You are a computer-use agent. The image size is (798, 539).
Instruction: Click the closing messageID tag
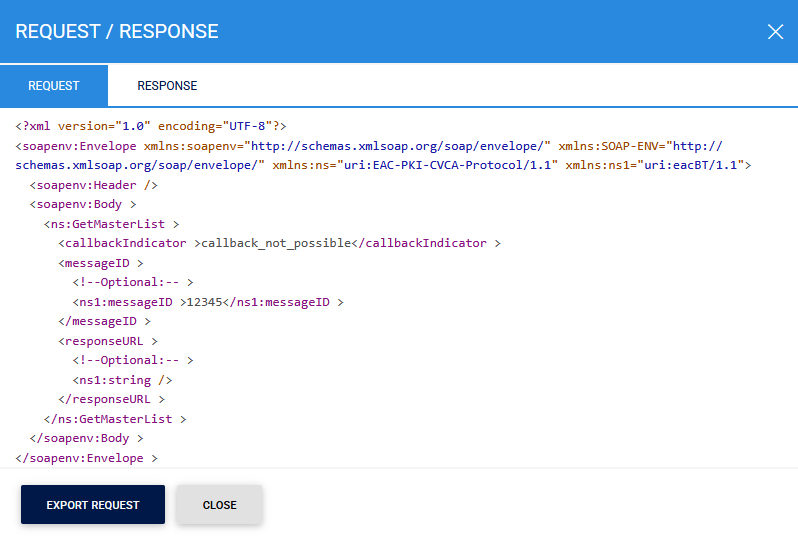pyautogui.click(x=104, y=321)
